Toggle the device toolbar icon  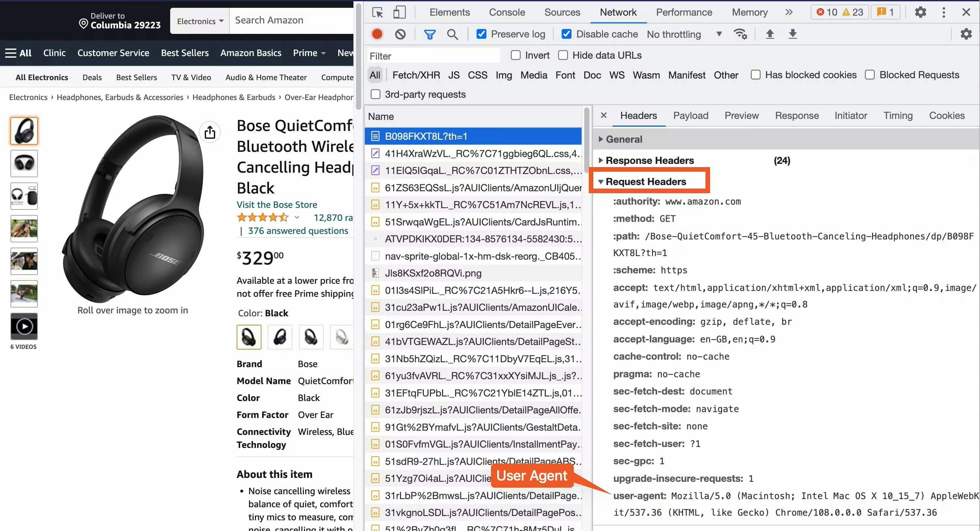pos(399,12)
